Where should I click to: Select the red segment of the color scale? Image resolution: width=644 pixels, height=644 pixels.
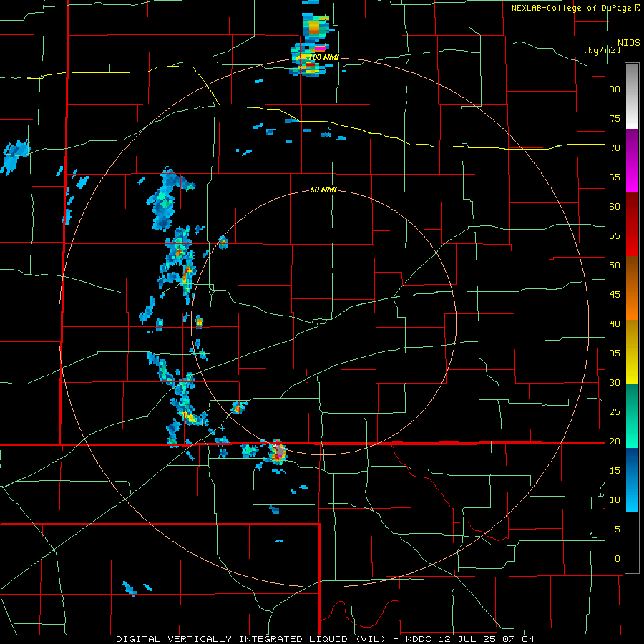coord(632,225)
